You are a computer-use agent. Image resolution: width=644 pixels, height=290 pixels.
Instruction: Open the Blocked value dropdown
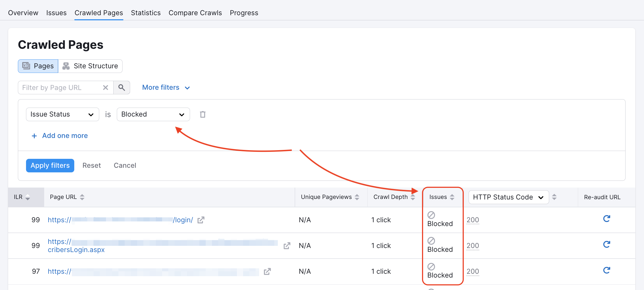(x=153, y=114)
